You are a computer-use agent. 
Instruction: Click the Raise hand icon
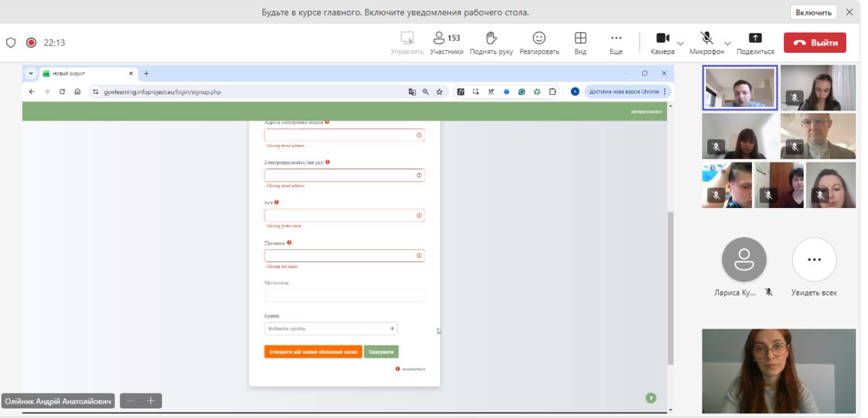tap(491, 38)
